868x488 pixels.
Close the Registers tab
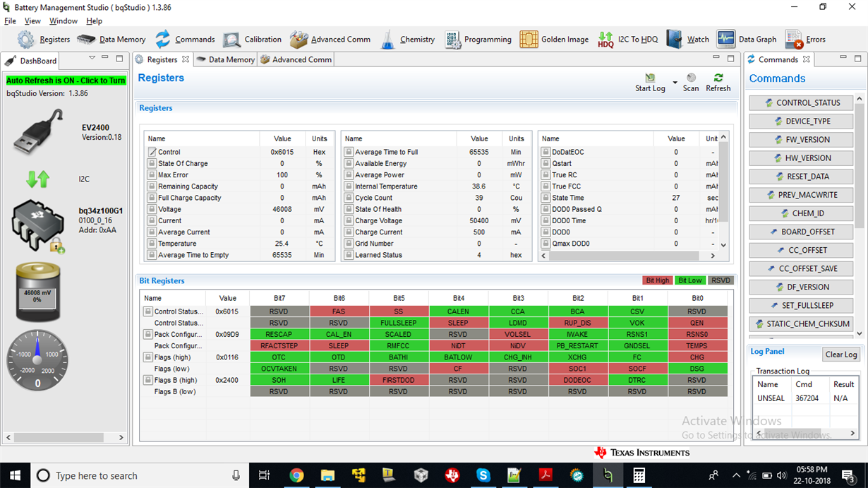pos(186,60)
